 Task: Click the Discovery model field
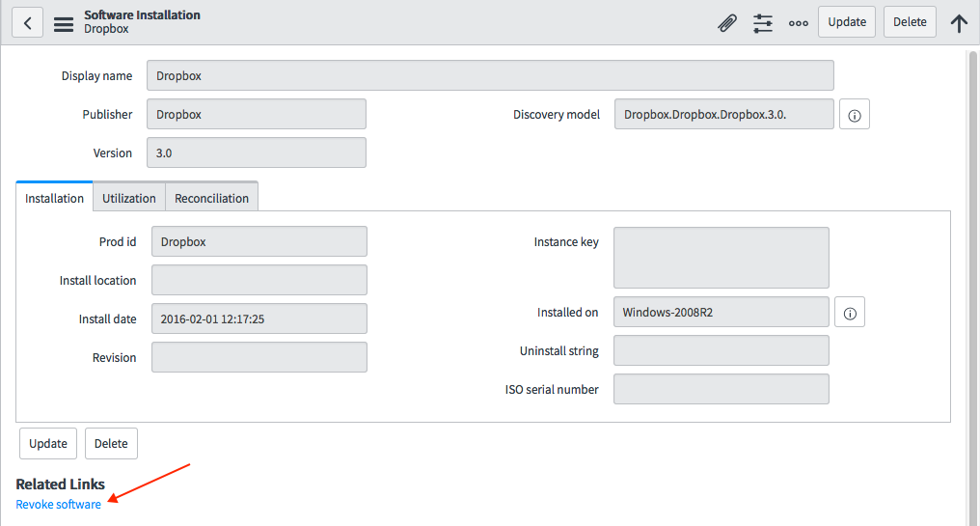tap(723, 114)
